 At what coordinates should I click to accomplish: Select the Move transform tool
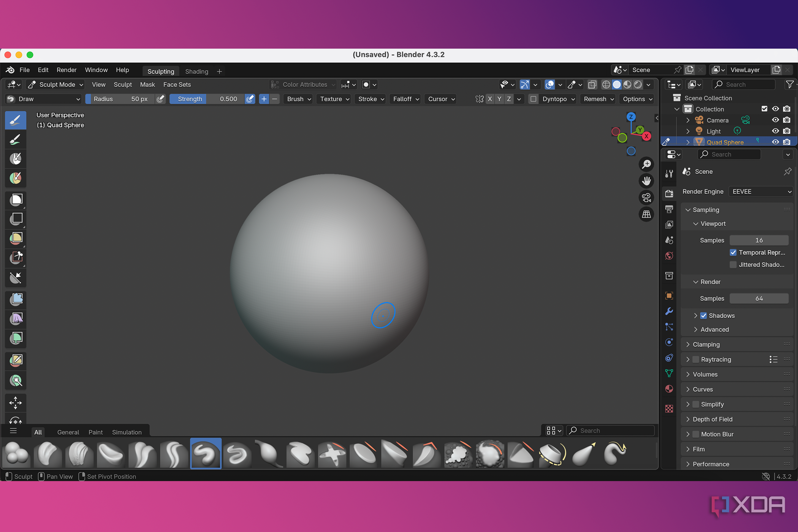pos(16,402)
